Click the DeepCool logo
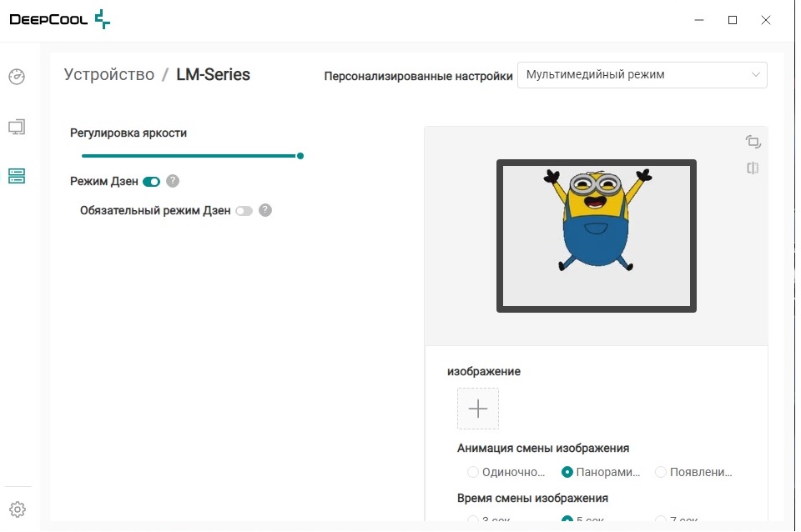Viewport: 801px width, 532px height. coord(60,19)
